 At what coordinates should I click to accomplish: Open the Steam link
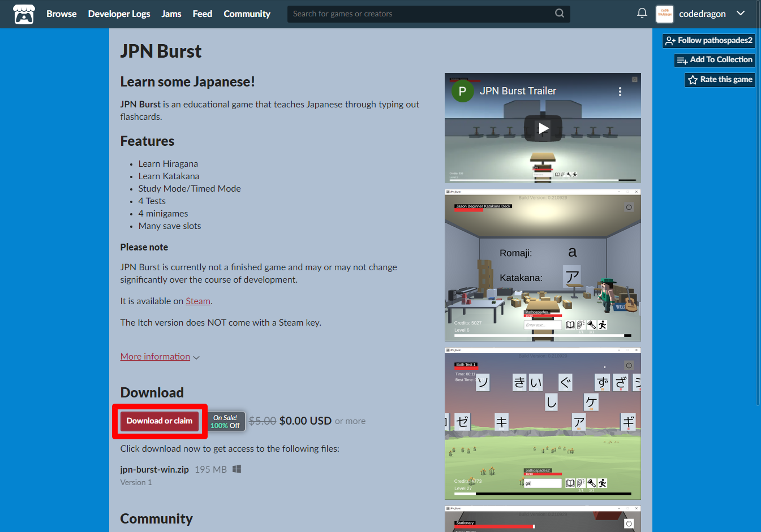click(198, 301)
